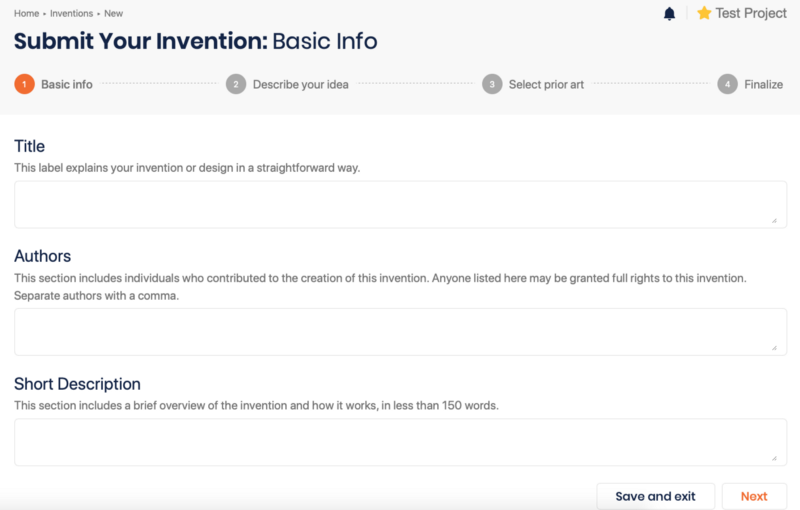Click the yellow star icon
The height and width of the screenshot is (510, 800).
coord(704,13)
